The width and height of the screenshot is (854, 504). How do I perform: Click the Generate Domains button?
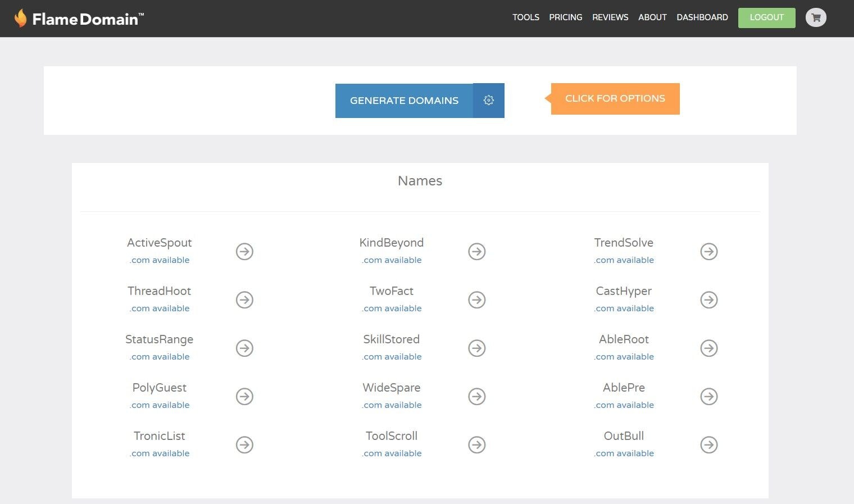[x=404, y=101]
